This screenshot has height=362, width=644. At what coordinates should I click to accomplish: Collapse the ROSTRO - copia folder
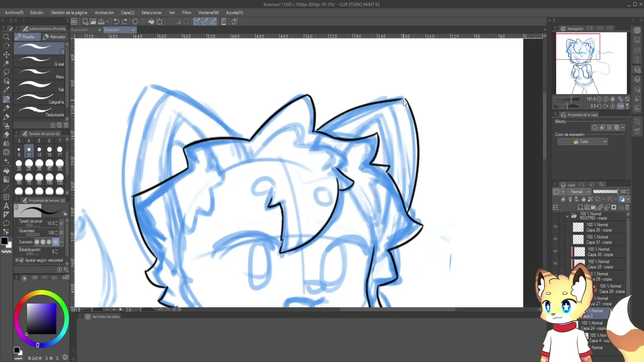567,216
